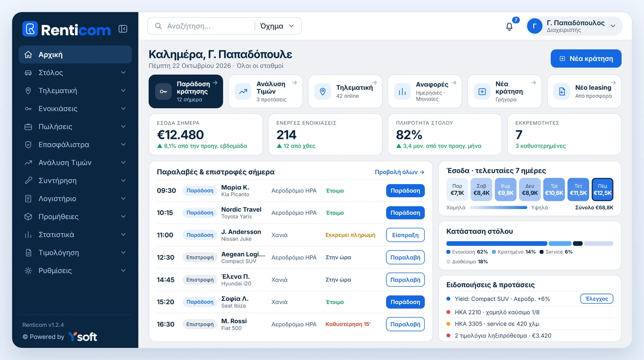Click the gear icon beside Ρυθμίσεις

(x=28, y=271)
